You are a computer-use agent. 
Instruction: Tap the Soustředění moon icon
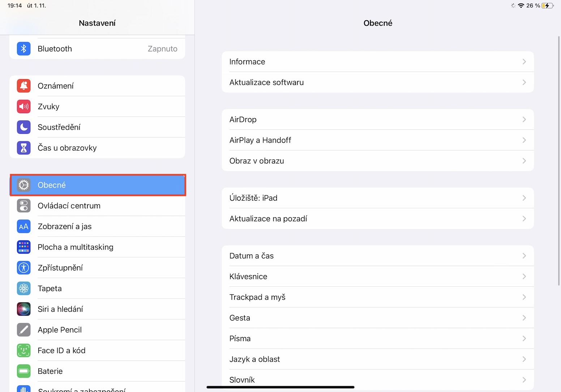23,127
